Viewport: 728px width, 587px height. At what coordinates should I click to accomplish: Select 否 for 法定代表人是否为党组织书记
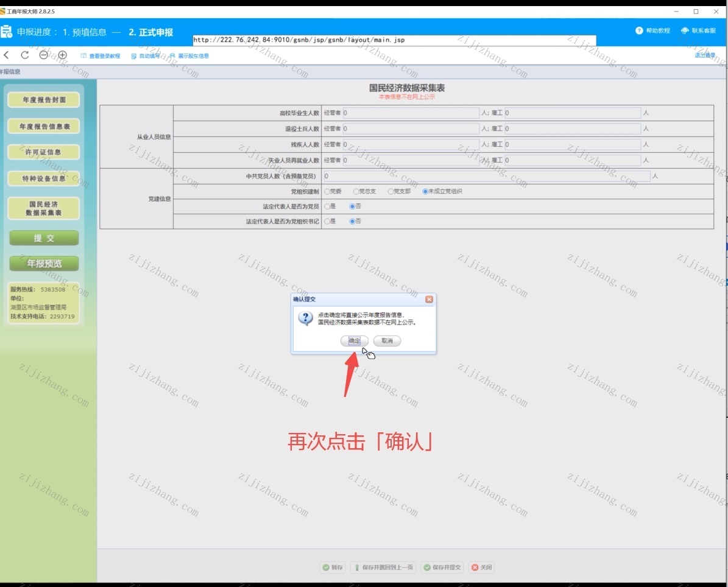tap(352, 222)
